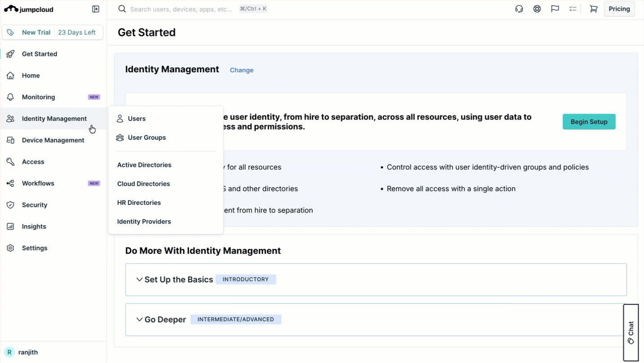Click the house icon for Home
The height and width of the screenshot is (363, 644).
[10, 75]
